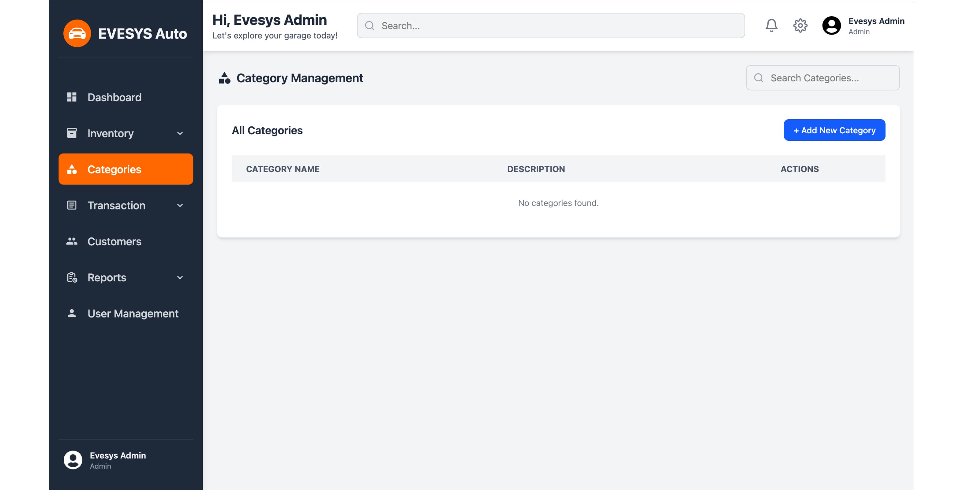This screenshot has height=490, width=980.
Task: Click the sidebar footer avatar icon
Action: pos(73,460)
